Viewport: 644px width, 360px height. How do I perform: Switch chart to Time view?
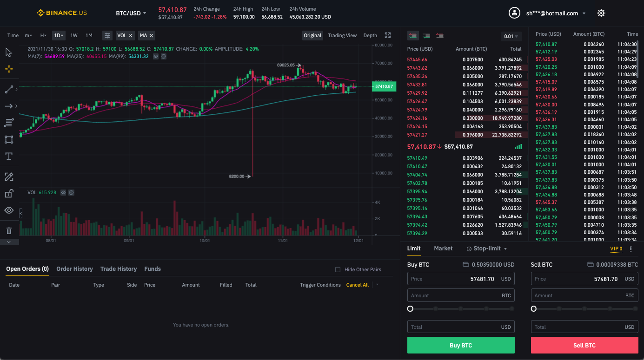pyautogui.click(x=13, y=35)
